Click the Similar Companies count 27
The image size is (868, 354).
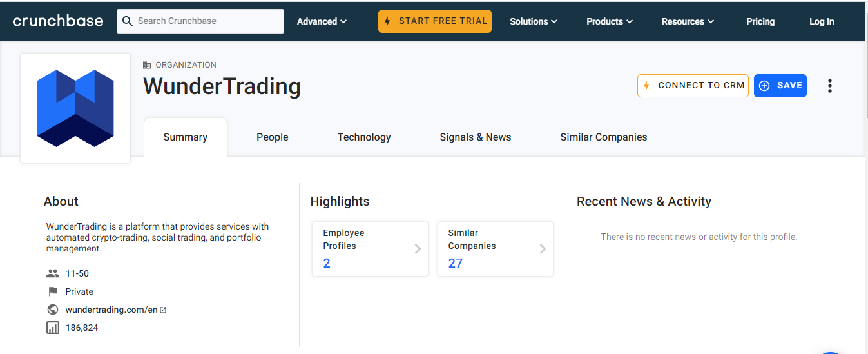[455, 263]
